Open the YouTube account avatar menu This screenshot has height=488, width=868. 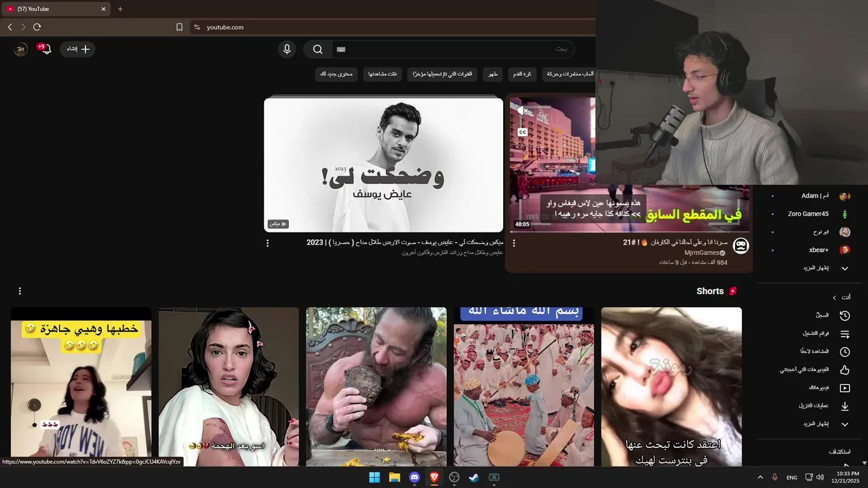pos(21,49)
